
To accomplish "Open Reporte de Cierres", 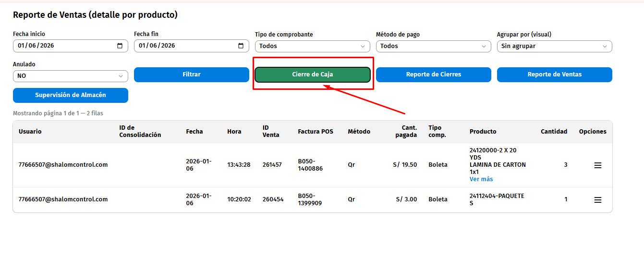I will 433,74.
